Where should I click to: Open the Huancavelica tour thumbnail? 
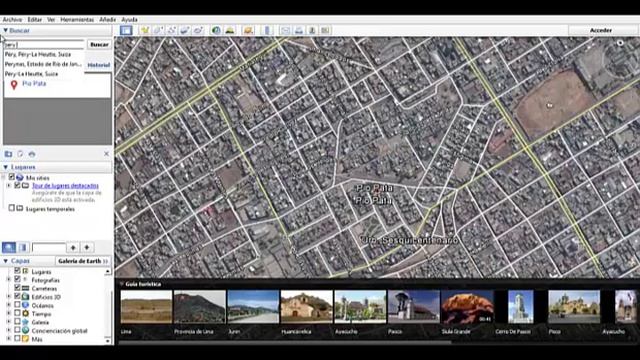click(x=307, y=307)
